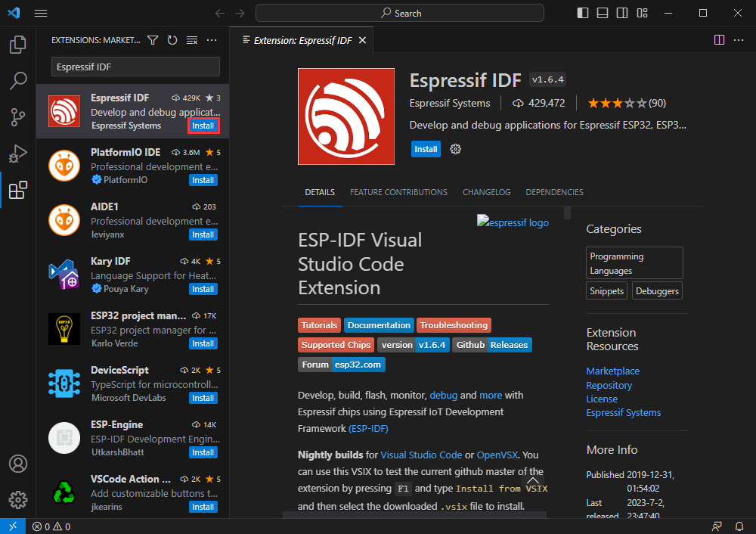Open the feedback icon in status bar
Image resolution: width=756 pixels, height=534 pixels.
pos(717,526)
